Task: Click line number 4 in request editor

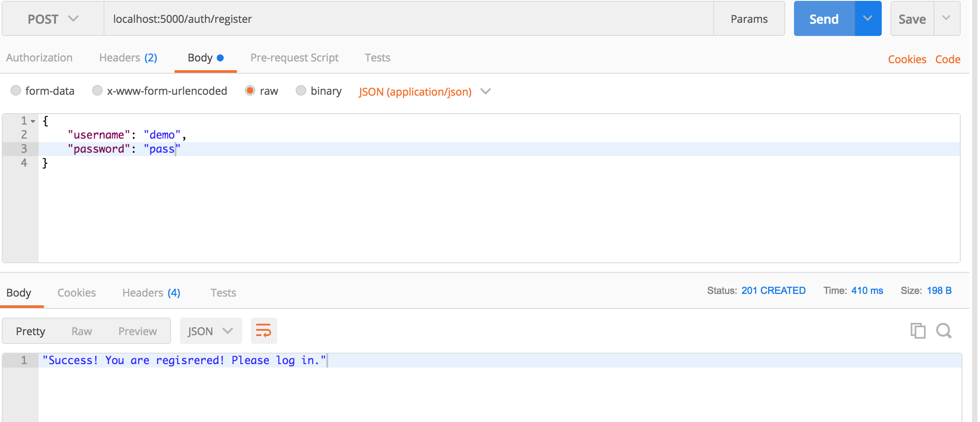Action: click(24, 163)
